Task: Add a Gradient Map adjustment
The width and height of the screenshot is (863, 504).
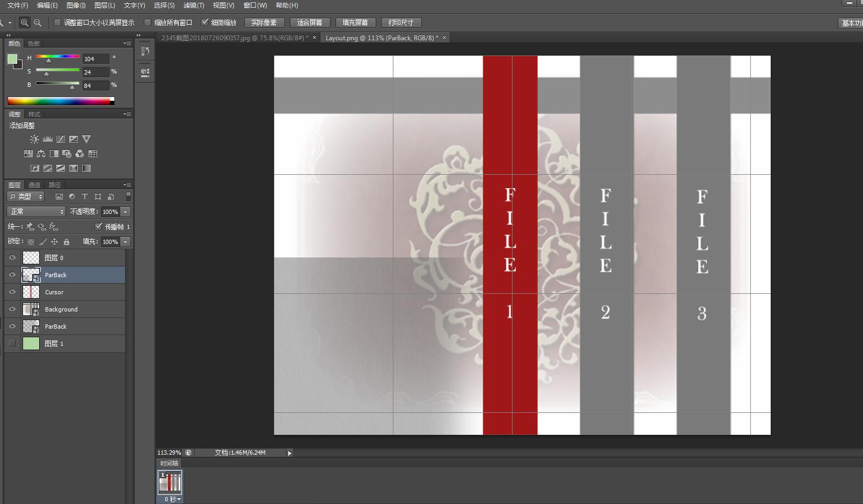Action: 86,168
